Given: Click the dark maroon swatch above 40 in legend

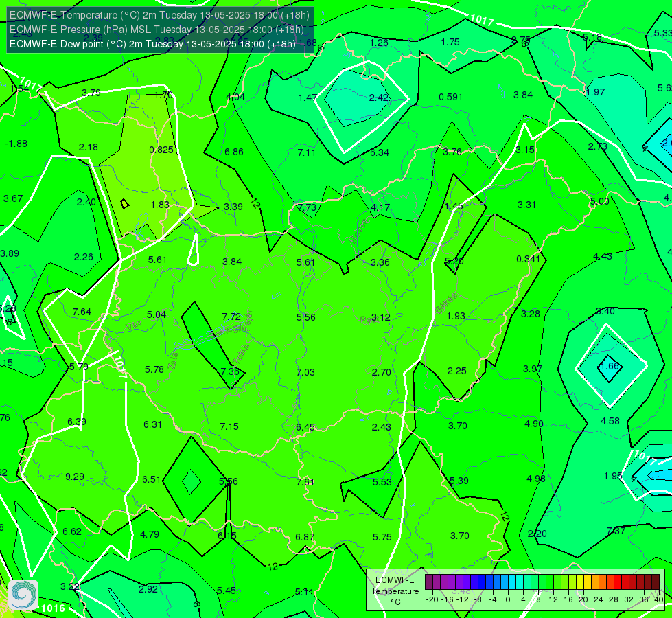Looking at the screenshot, I should click(x=656, y=582).
